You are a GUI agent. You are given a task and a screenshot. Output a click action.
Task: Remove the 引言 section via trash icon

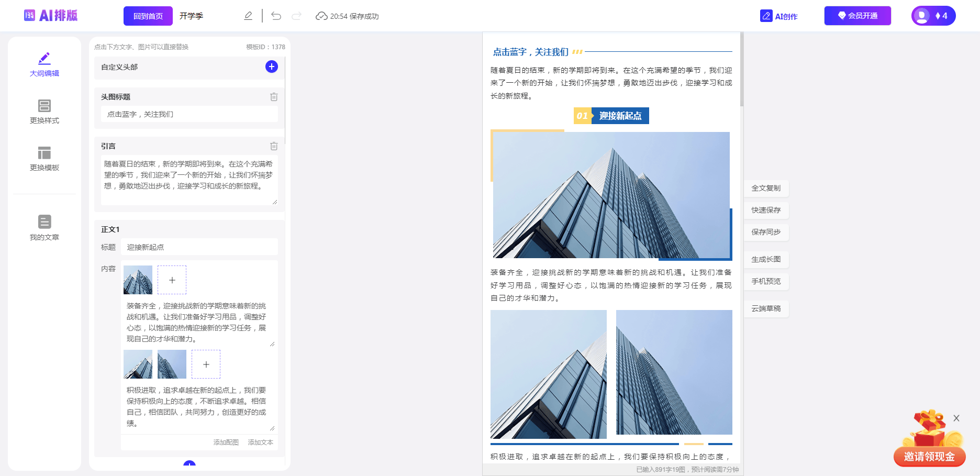[x=274, y=146]
